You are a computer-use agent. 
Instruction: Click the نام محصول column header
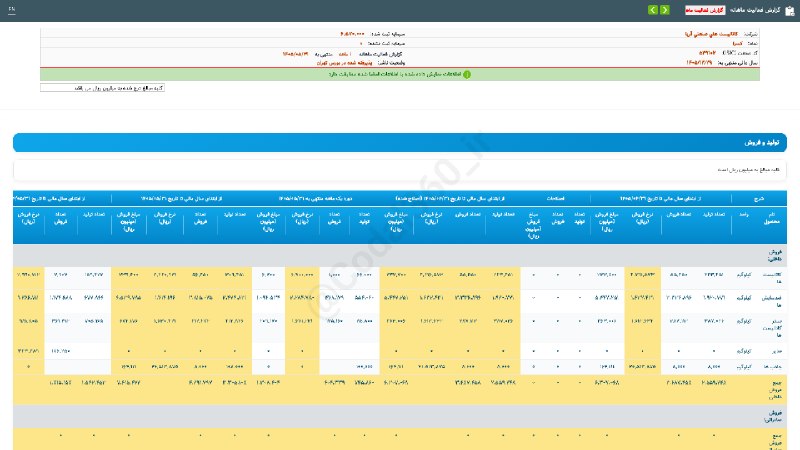click(x=771, y=218)
